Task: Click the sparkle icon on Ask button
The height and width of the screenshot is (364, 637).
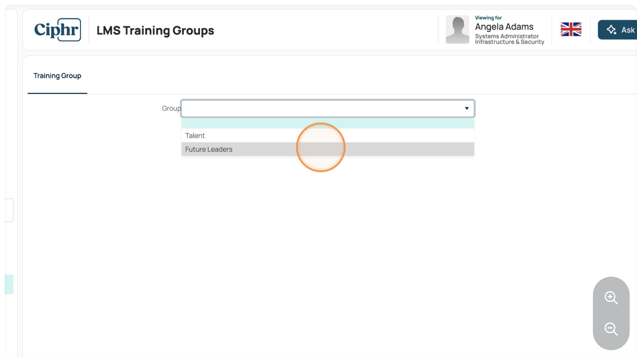Action: 611,30
